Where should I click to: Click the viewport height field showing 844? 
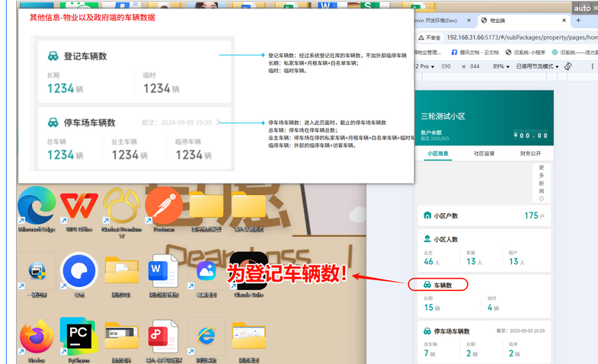[475, 66]
